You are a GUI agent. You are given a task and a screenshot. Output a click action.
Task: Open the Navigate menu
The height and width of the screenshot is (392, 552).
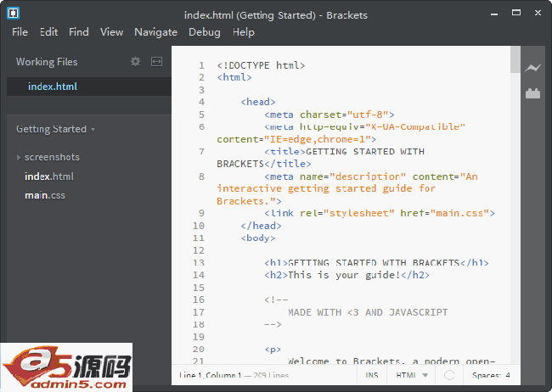pos(155,32)
